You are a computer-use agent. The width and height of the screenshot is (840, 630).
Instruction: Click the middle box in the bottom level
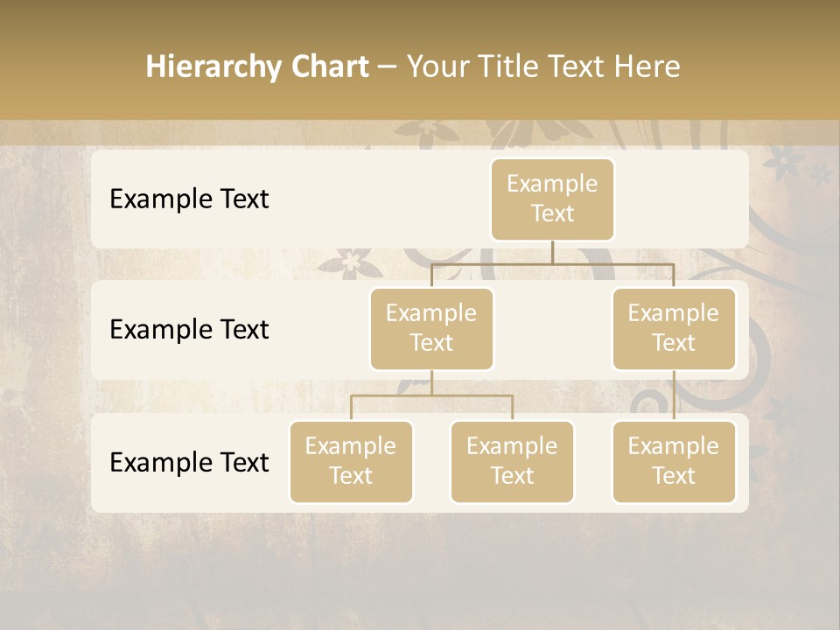[512, 461]
